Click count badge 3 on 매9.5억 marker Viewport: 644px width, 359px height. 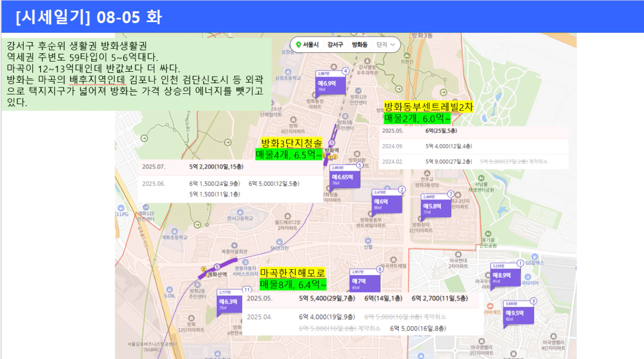[533, 301]
